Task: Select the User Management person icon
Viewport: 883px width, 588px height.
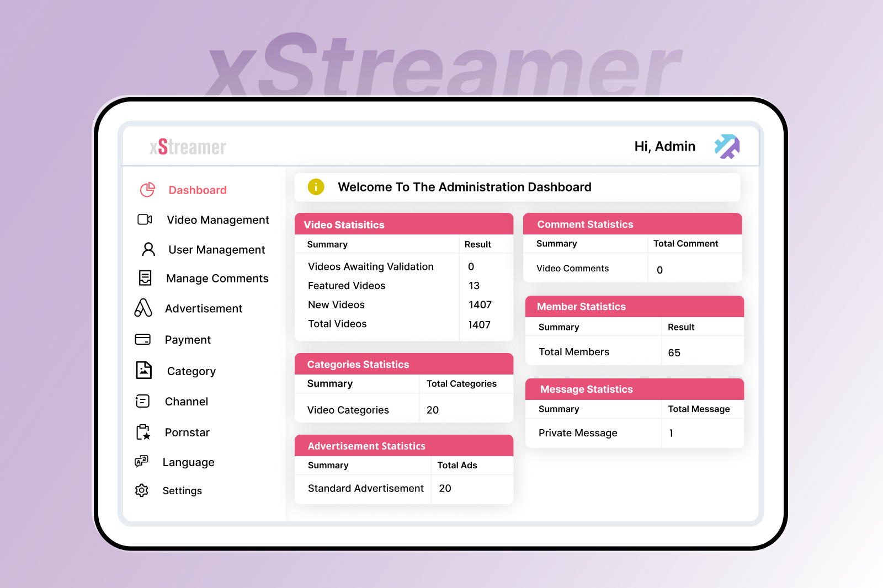Action: coord(148,249)
